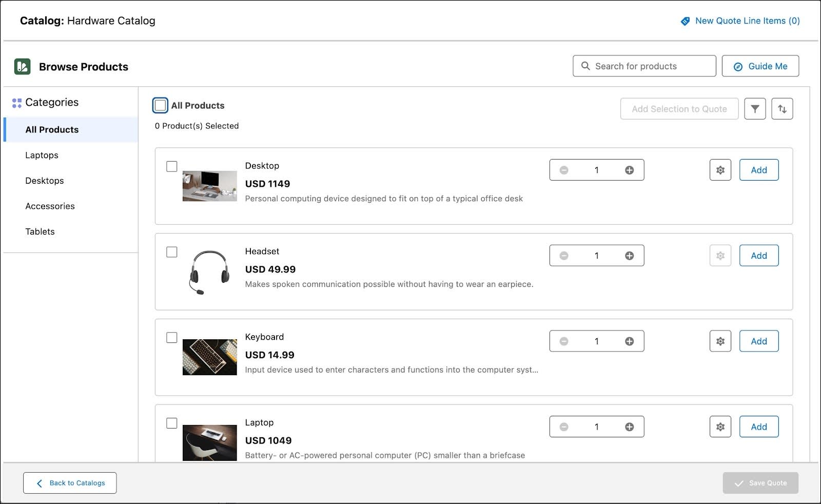
Task: Add the Headset to the quote
Action: (758, 255)
